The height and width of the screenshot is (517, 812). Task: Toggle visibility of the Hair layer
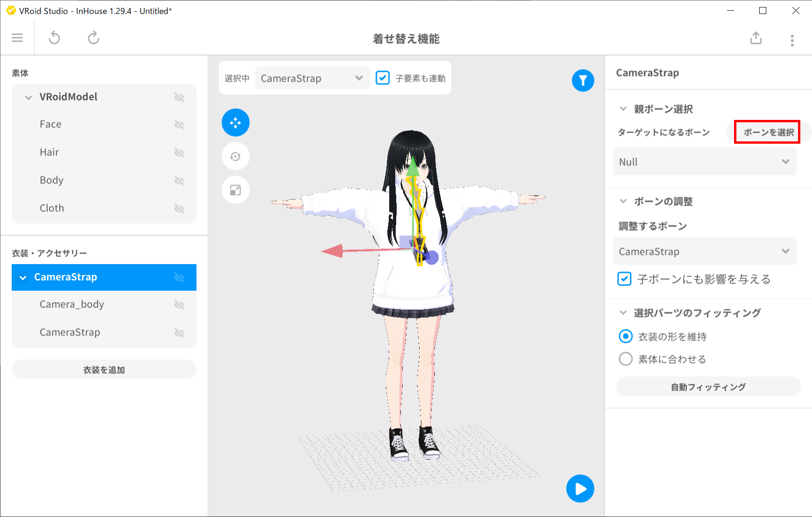(x=179, y=153)
